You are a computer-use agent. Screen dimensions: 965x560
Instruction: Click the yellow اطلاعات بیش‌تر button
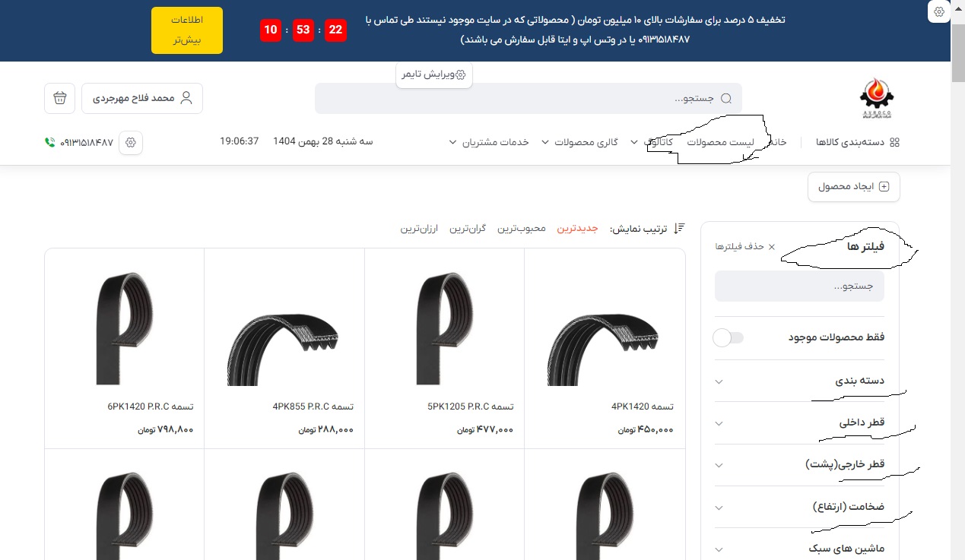pyautogui.click(x=187, y=30)
